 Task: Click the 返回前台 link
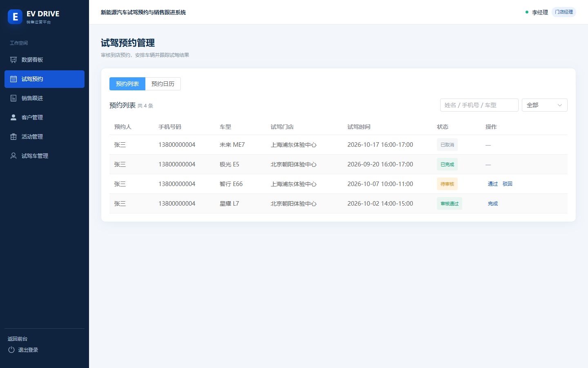tap(18, 339)
